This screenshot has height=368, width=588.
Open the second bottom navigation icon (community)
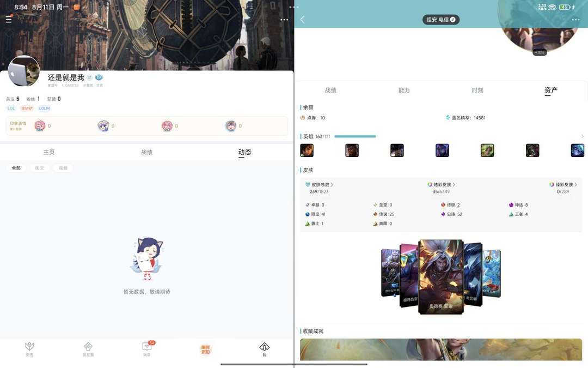point(88,349)
